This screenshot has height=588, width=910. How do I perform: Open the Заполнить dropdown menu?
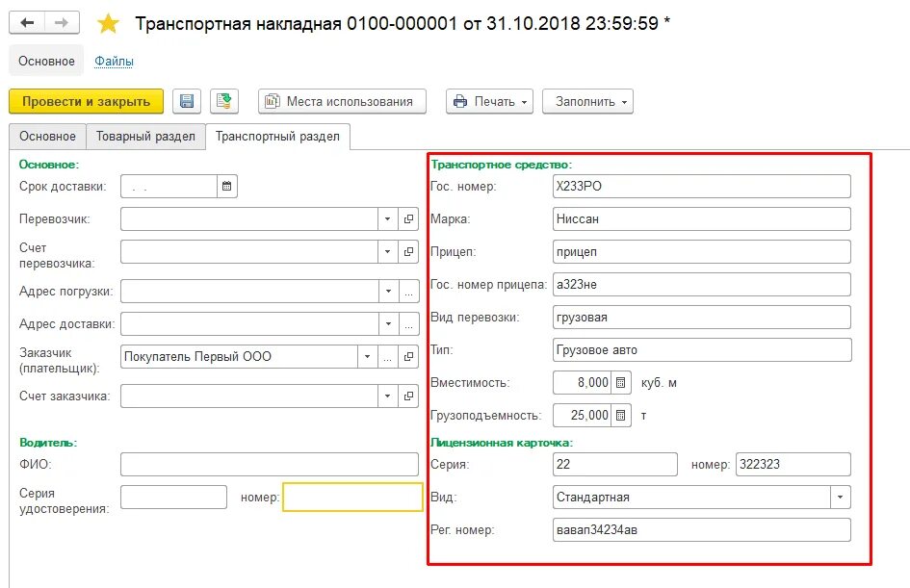(587, 101)
